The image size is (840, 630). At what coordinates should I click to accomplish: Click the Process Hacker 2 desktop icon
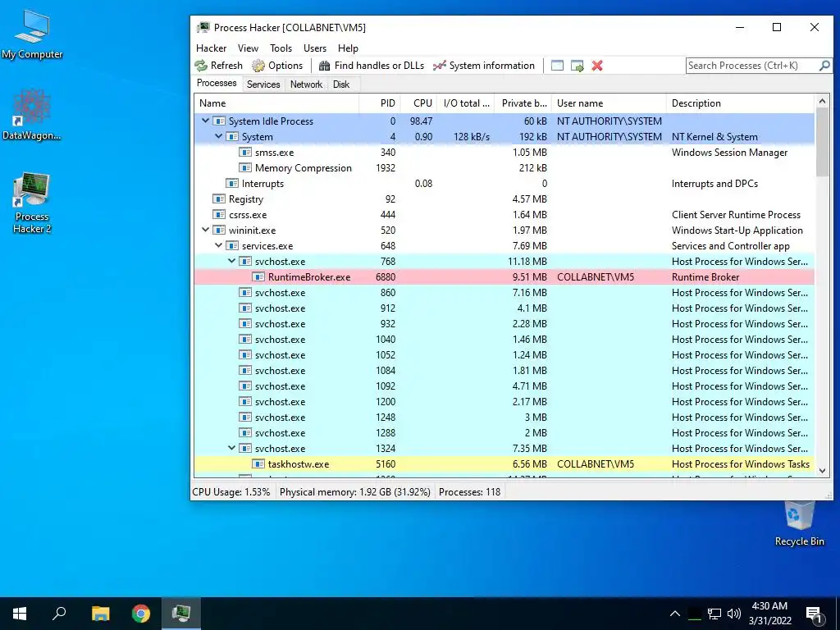(32, 203)
